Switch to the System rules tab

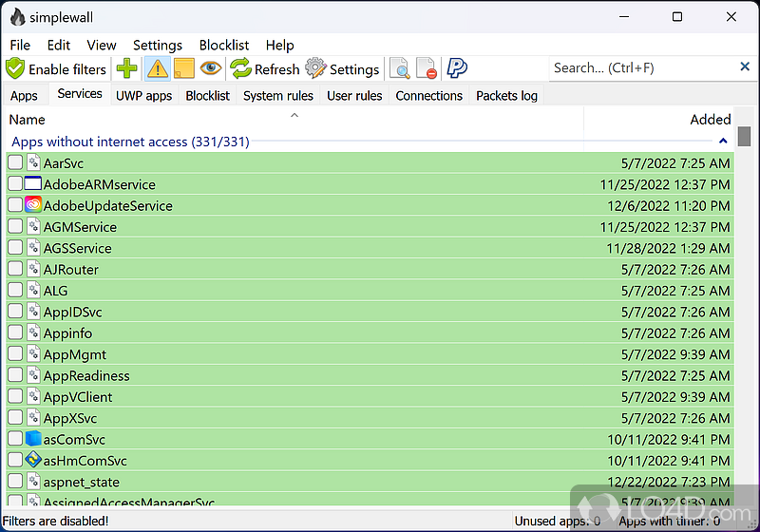[277, 95]
